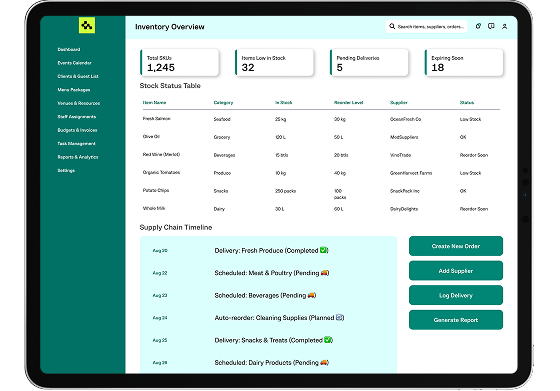The height and width of the screenshot is (391, 560).
Task: Select the Fresh Salmon table row
Action: click(x=321, y=119)
